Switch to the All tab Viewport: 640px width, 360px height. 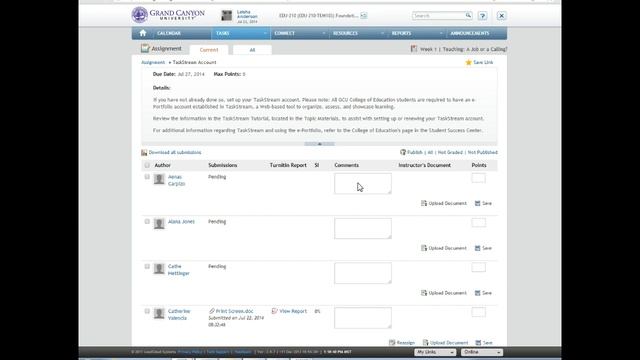(252, 50)
